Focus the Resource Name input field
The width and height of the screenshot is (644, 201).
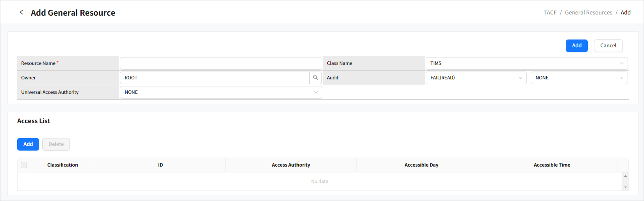coord(221,63)
